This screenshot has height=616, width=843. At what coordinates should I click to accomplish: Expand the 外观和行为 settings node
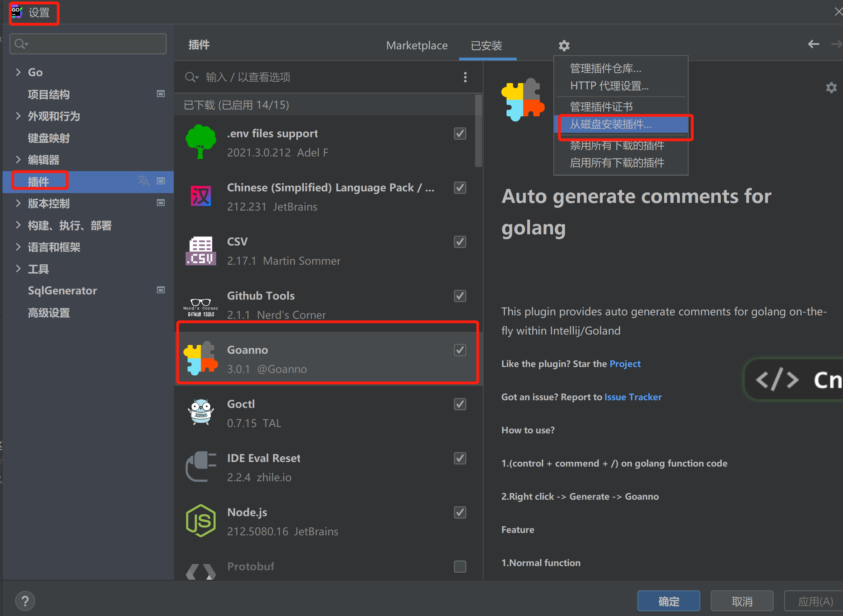click(18, 116)
